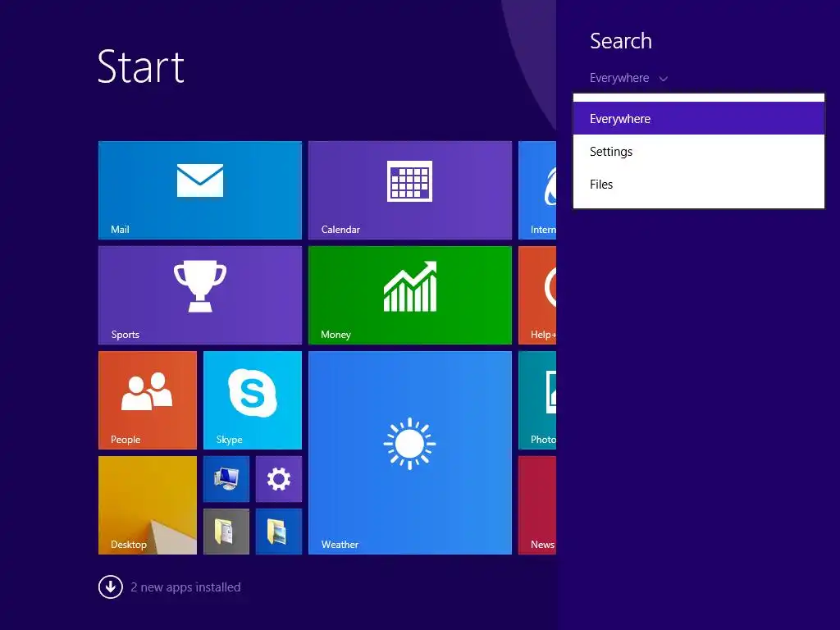Viewport: 840px width, 630px height.
Task: Open the Internet Explorer tile
Action: [537, 190]
